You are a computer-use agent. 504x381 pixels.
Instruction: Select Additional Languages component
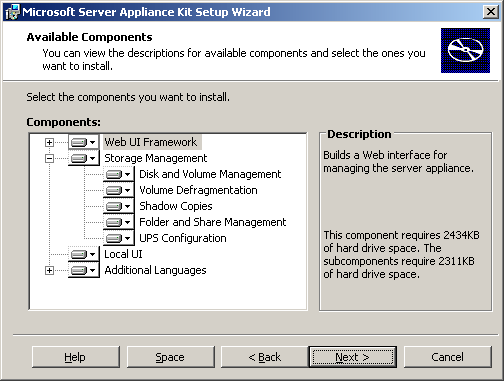point(155,270)
